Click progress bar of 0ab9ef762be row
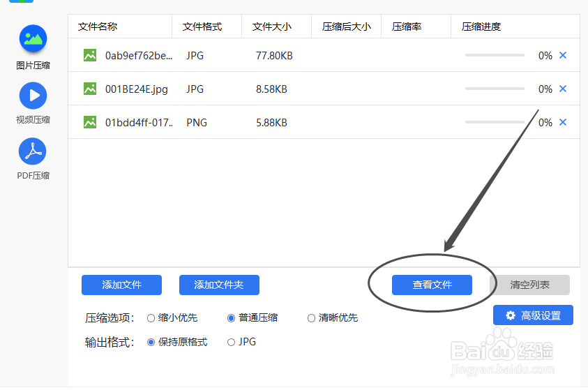 point(495,55)
